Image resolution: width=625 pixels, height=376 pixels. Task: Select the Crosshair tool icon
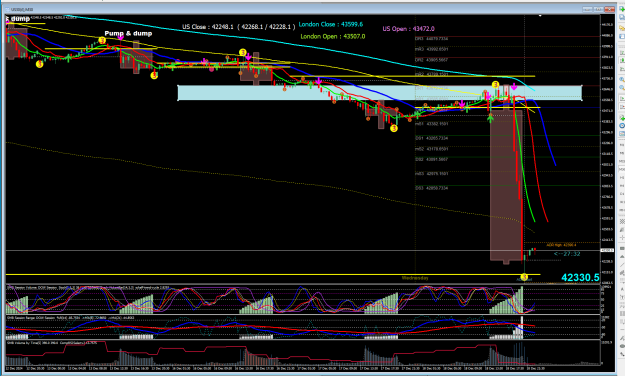pos(622,238)
